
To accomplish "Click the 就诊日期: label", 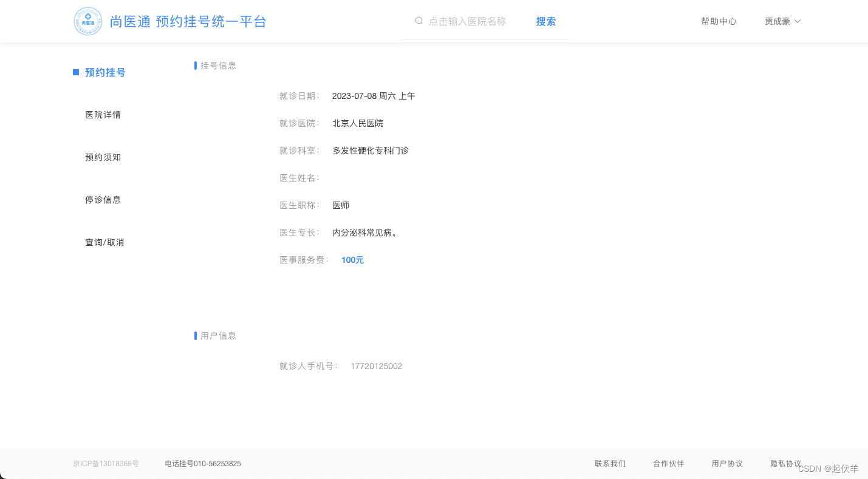I will 299,96.
